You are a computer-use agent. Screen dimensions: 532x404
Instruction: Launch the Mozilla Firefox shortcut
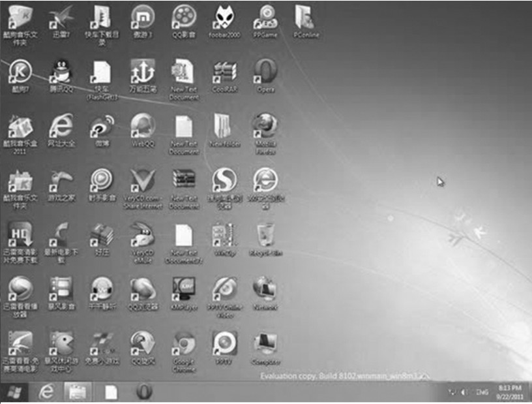(x=265, y=134)
